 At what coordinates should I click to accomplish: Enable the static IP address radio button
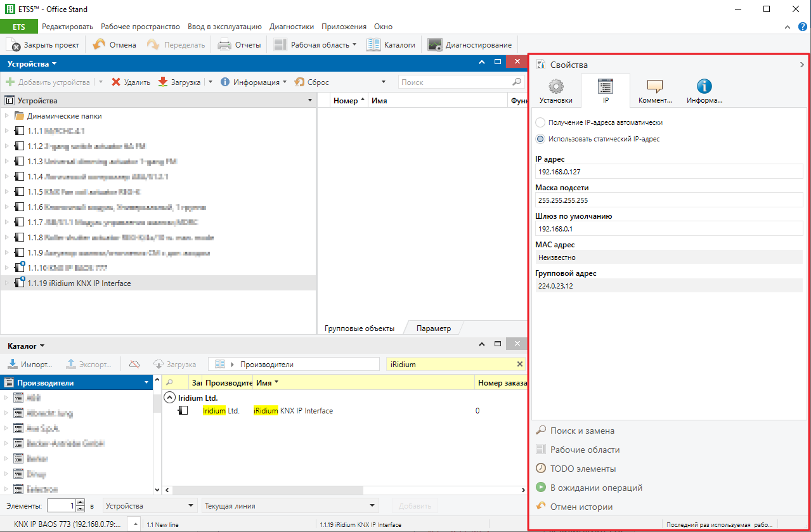(x=540, y=138)
